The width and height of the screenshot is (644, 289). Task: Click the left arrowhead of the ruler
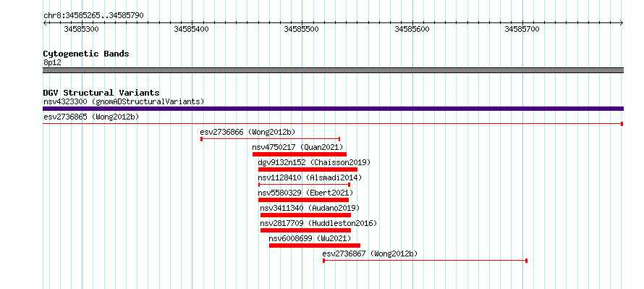pos(45,23)
